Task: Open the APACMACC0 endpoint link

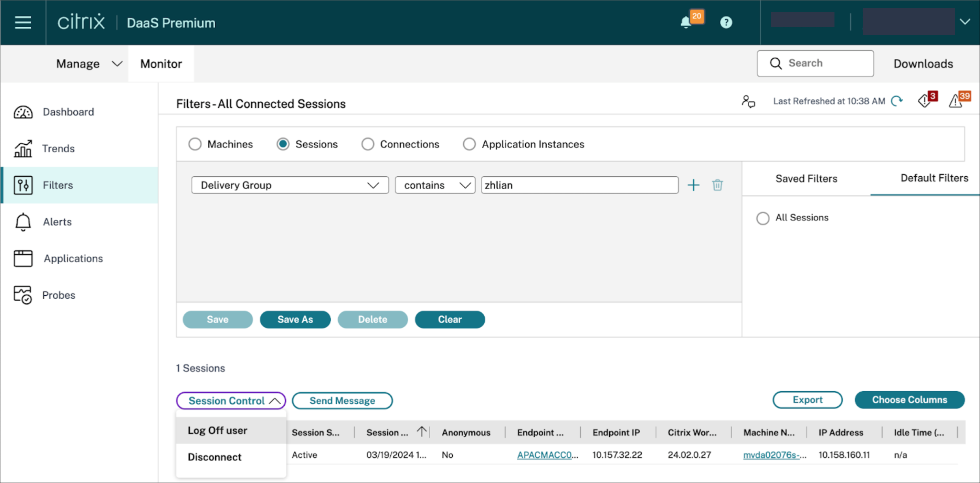Action: click(545, 455)
